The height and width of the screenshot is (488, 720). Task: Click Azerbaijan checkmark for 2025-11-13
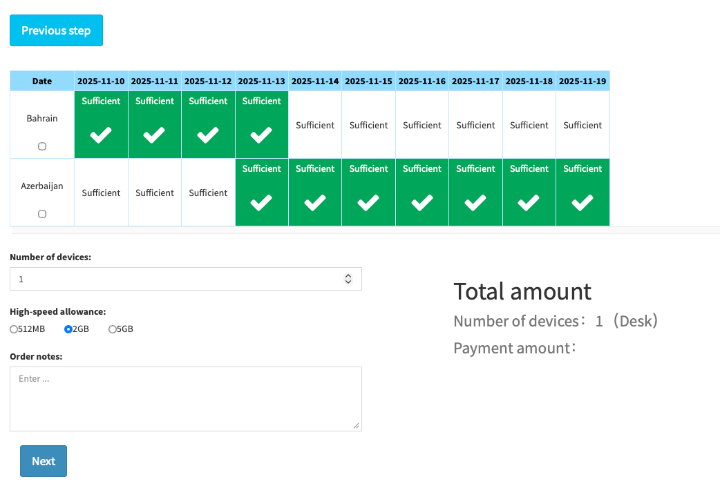click(x=261, y=202)
